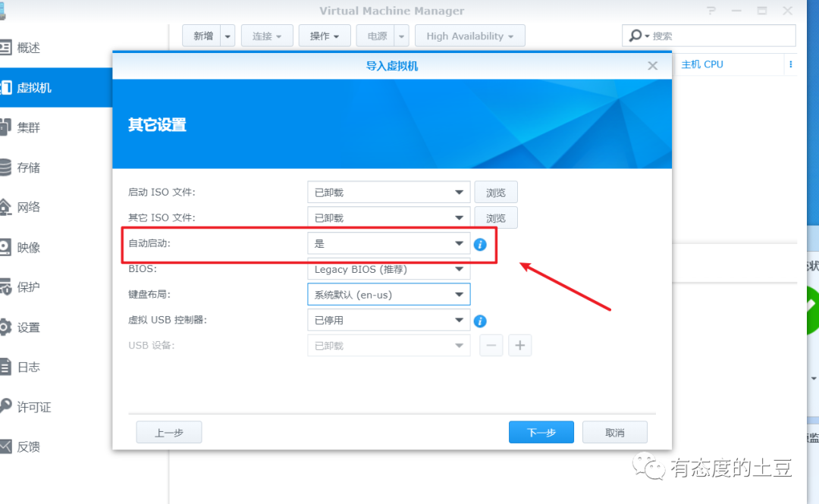Open the 其它 ISO 文件 dropdown

388,218
